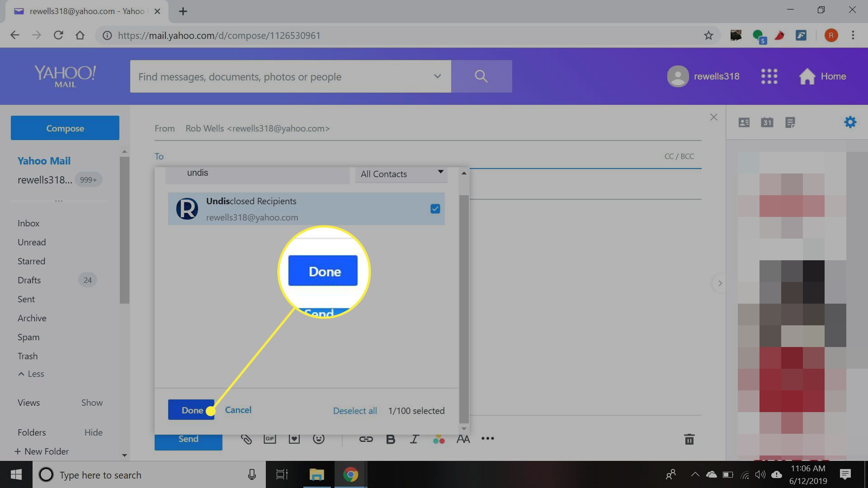Click the Done button
The height and width of the screenshot is (488, 868).
coord(191,410)
